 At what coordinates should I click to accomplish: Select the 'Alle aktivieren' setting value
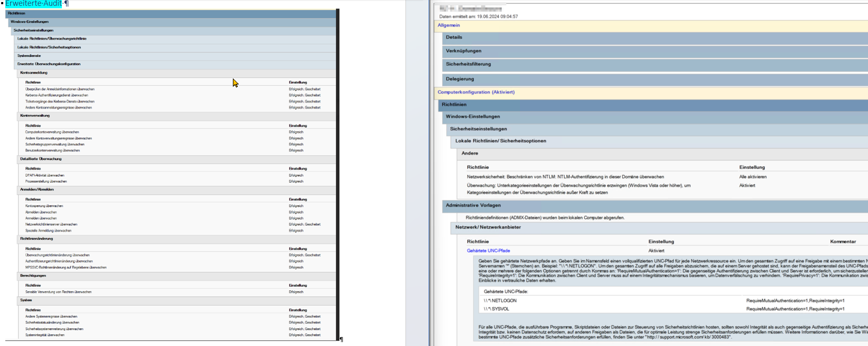pyautogui.click(x=753, y=177)
